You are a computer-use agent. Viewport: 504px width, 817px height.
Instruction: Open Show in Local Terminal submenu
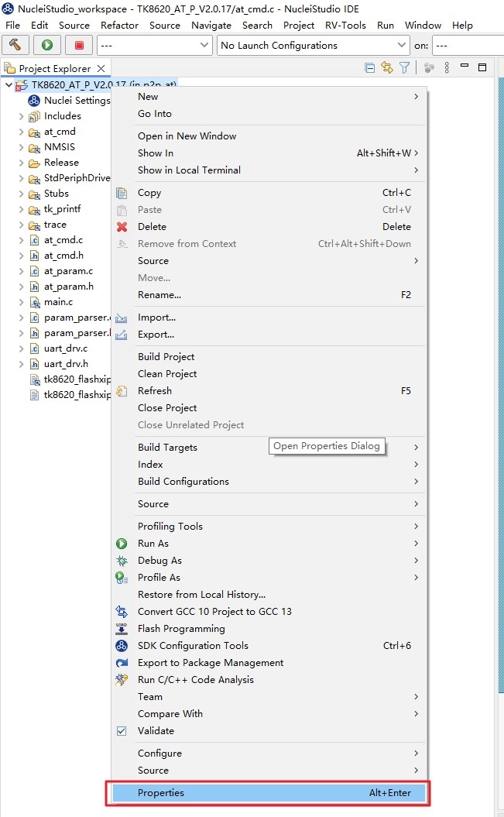(x=269, y=170)
